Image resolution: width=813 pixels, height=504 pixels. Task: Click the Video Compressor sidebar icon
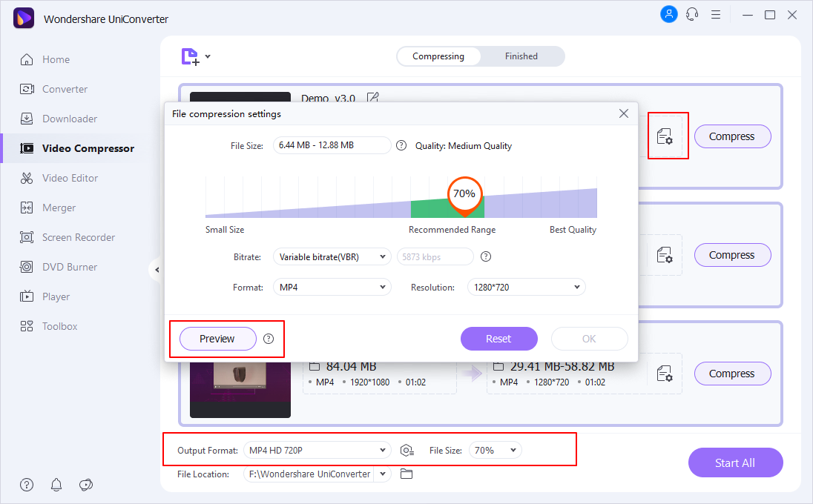tap(27, 148)
